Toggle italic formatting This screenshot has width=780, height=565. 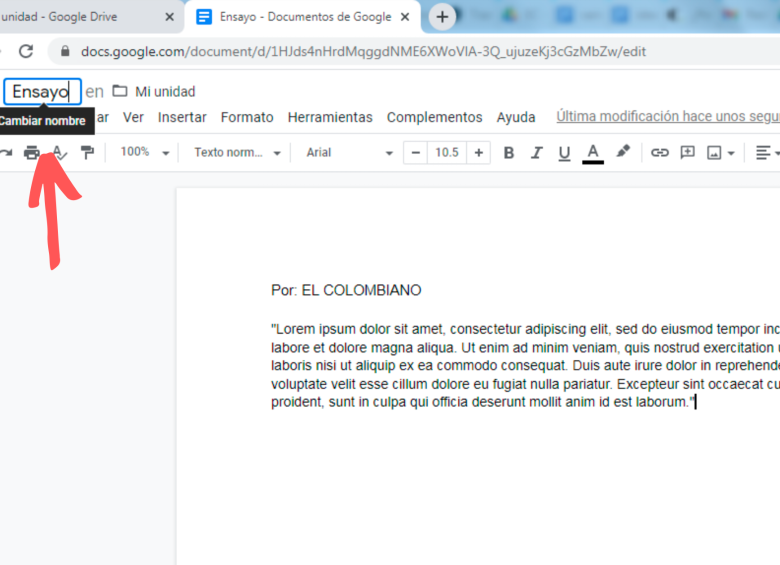pyautogui.click(x=537, y=152)
